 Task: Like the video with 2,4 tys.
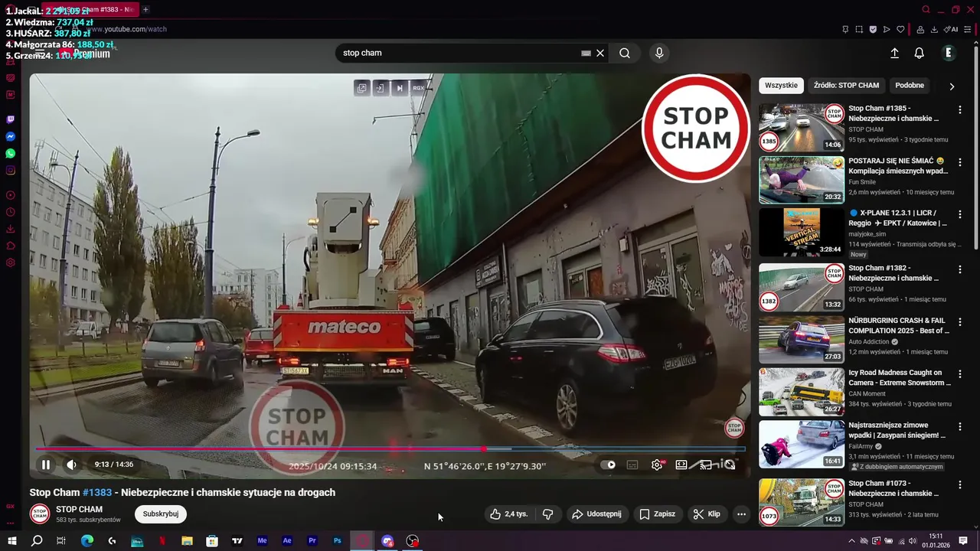pyautogui.click(x=509, y=514)
